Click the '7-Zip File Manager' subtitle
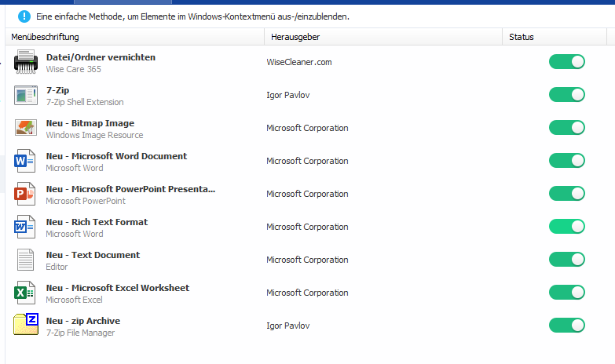The image size is (615, 364). [x=80, y=333]
